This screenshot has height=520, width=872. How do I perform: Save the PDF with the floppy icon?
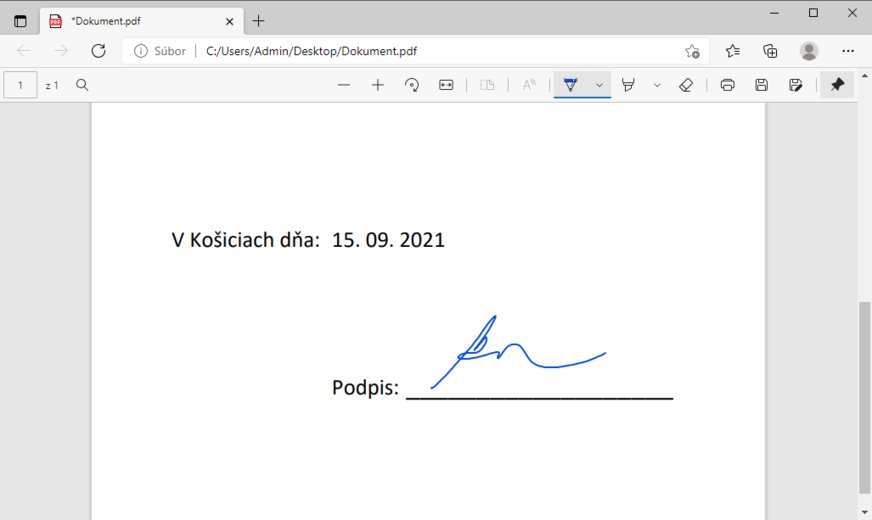tap(761, 86)
